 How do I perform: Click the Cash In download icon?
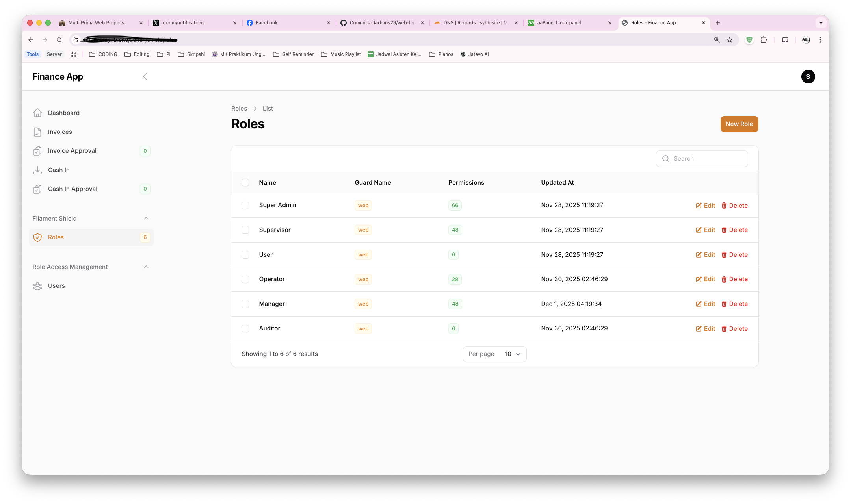[37, 170]
